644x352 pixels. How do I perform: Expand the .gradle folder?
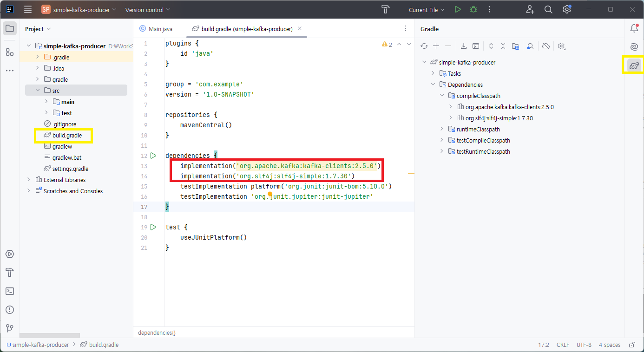click(38, 57)
